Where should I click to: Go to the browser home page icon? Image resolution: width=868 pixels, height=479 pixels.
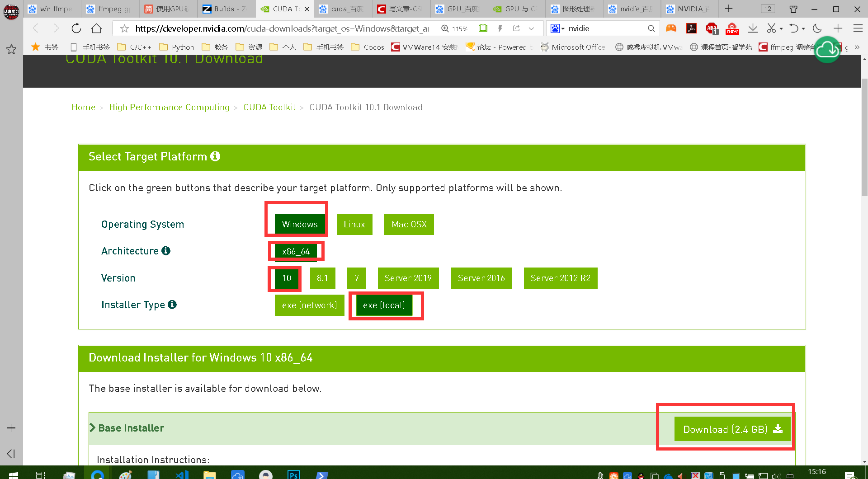point(96,28)
